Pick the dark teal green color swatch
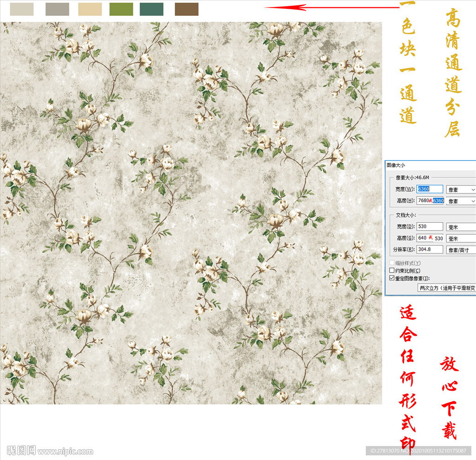 (x=152, y=9)
